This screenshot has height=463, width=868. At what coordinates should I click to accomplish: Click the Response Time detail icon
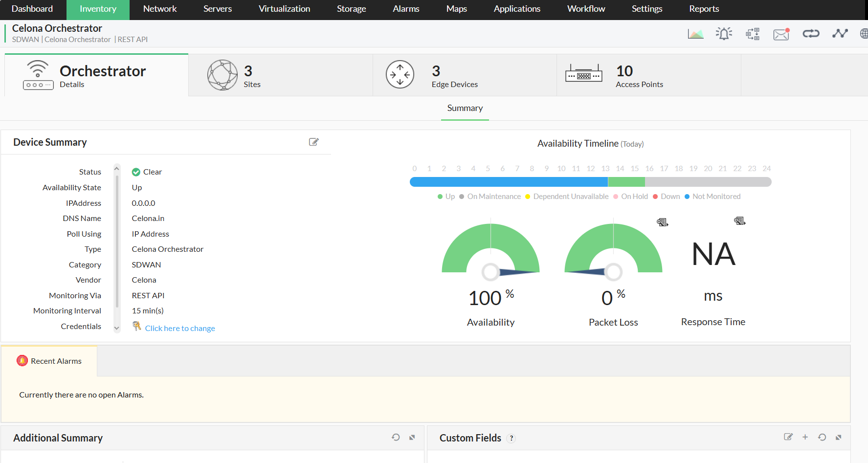740,221
